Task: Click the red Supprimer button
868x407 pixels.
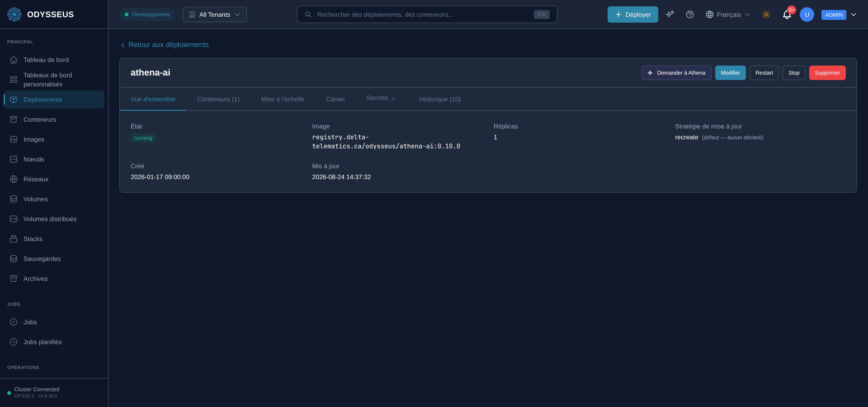Action: click(827, 73)
